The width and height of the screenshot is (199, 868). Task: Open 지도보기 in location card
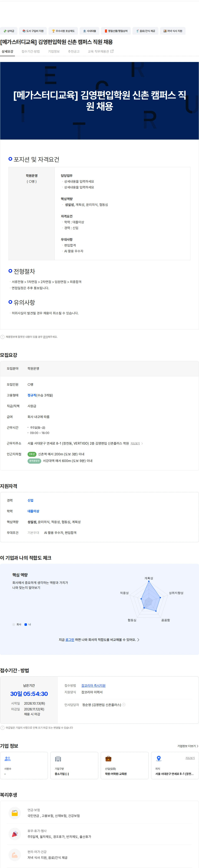click(x=190, y=758)
